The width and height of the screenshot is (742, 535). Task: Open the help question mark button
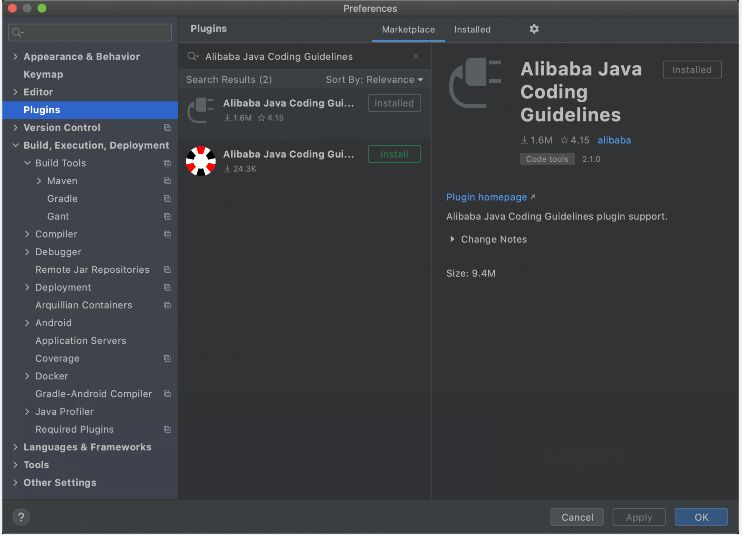[21, 517]
